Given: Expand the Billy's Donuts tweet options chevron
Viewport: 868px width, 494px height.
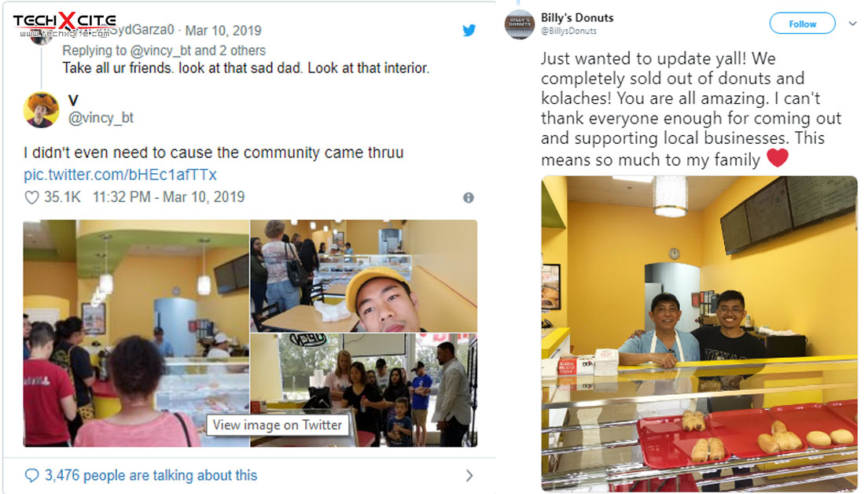Looking at the screenshot, I should (852, 24).
